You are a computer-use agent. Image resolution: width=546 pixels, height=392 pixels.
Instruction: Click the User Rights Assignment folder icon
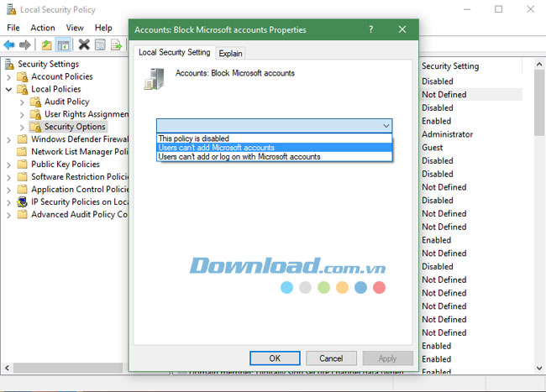pyautogui.click(x=35, y=114)
